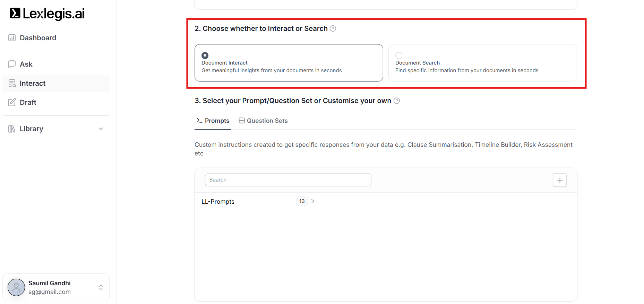The width and height of the screenshot is (644, 304).
Task: Click the plus icon to add prompt
Action: (x=559, y=180)
